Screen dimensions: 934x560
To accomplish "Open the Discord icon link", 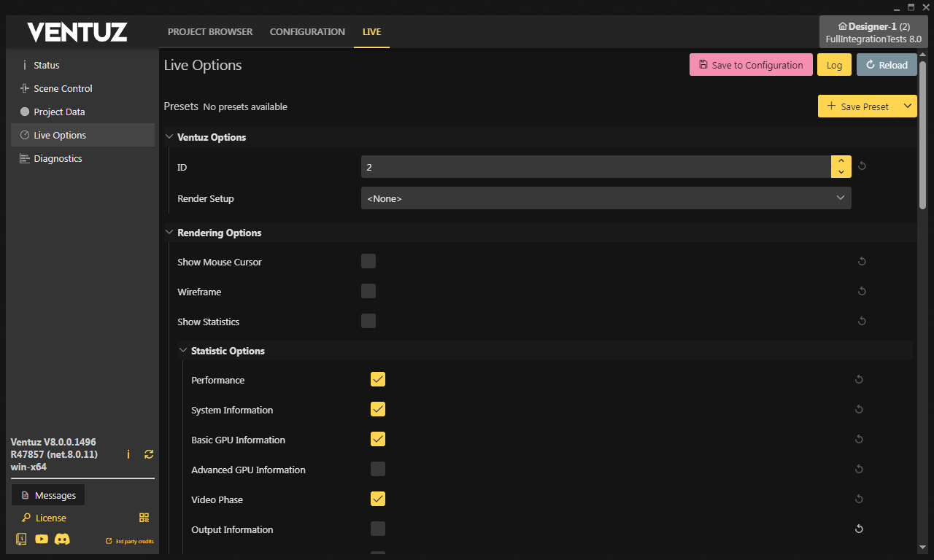I will (62, 539).
